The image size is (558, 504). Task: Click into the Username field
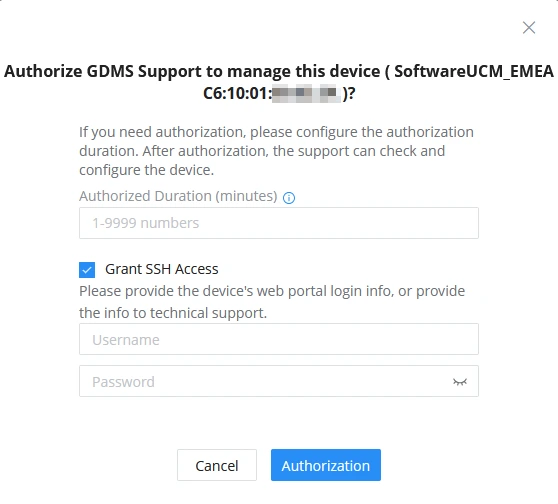click(279, 339)
